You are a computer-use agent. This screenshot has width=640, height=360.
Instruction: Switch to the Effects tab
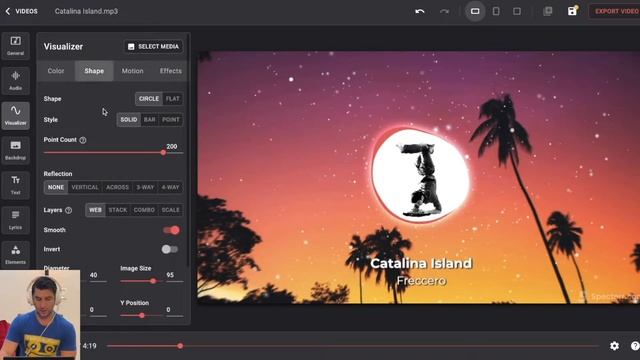pyautogui.click(x=171, y=71)
